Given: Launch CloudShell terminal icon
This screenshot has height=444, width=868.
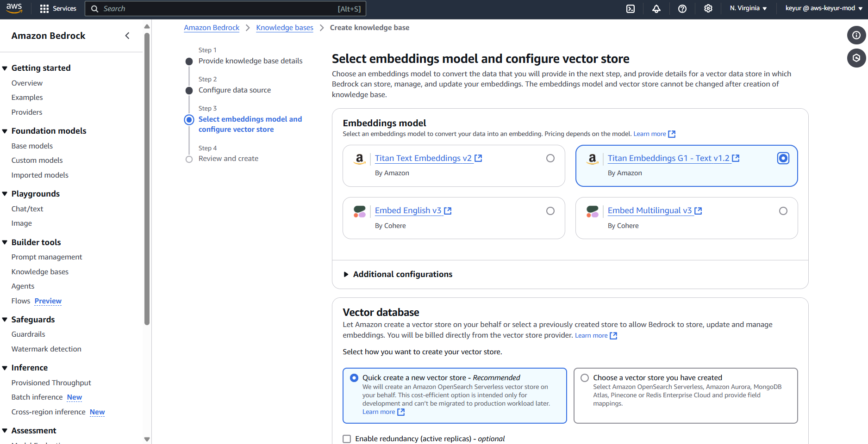Looking at the screenshot, I should [x=631, y=9].
